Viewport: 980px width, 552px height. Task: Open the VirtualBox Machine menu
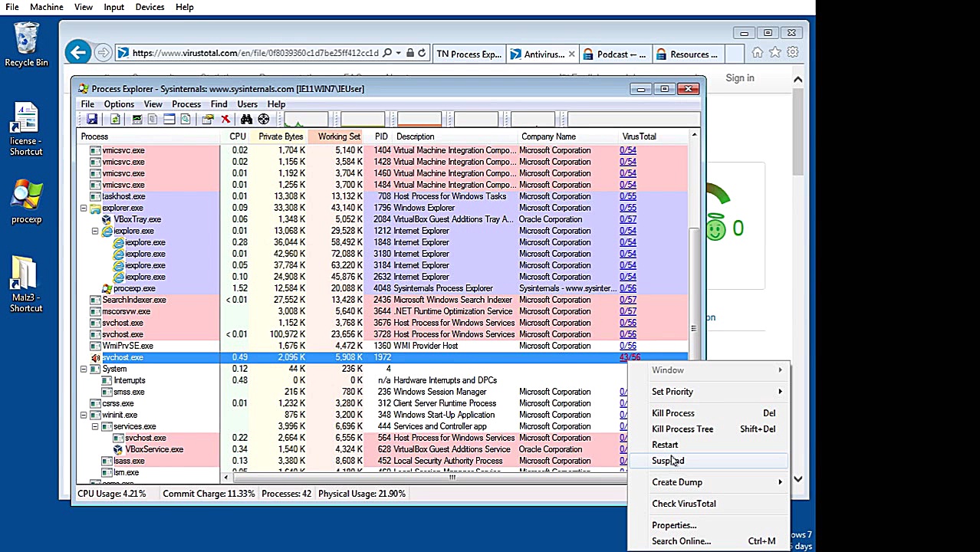pos(47,7)
